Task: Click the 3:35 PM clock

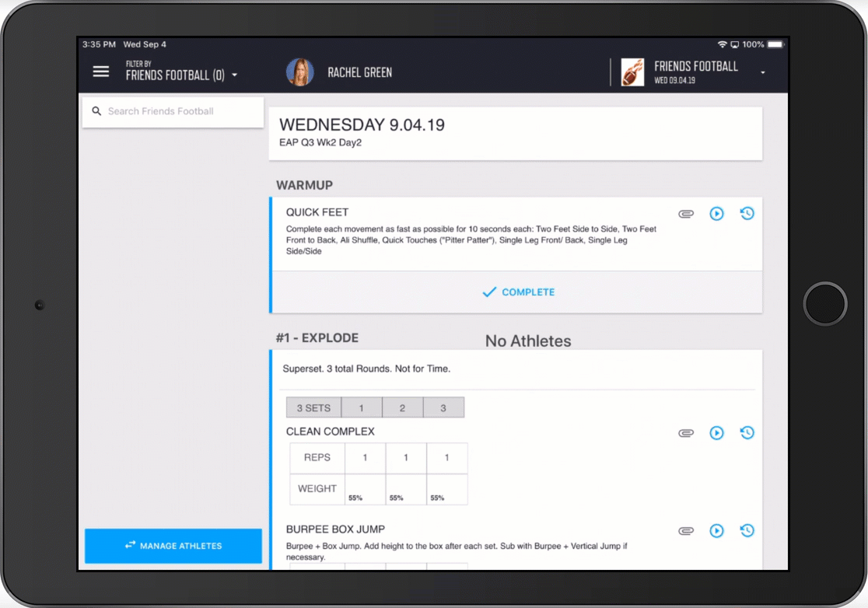Action: 99,44
